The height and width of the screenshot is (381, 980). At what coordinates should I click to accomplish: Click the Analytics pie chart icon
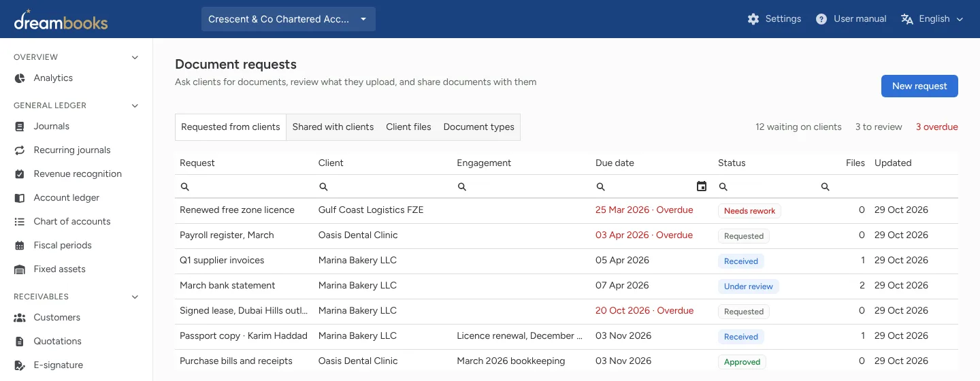[20, 78]
